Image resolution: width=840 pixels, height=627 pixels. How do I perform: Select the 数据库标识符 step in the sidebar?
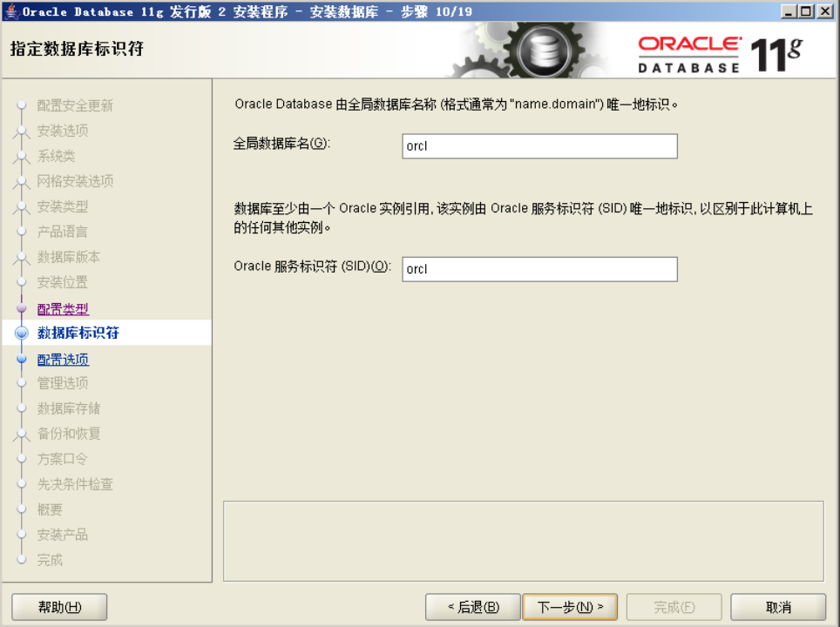pos(78,333)
